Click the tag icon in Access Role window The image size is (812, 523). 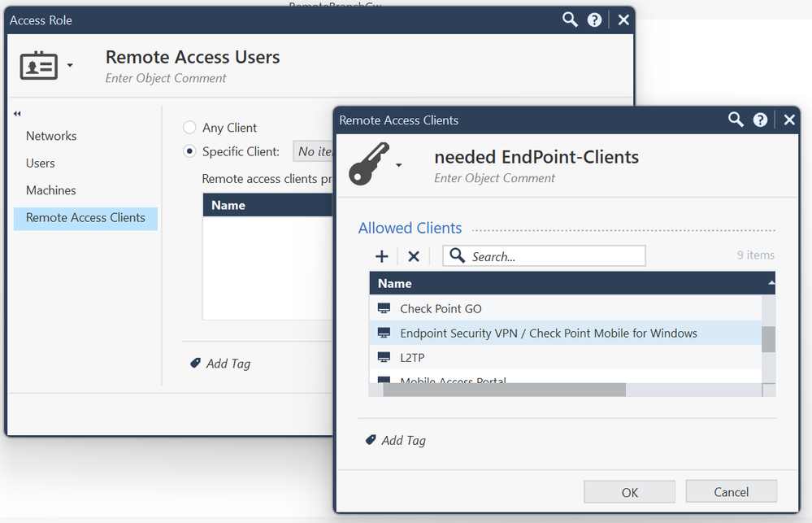[x=195, y=363]
